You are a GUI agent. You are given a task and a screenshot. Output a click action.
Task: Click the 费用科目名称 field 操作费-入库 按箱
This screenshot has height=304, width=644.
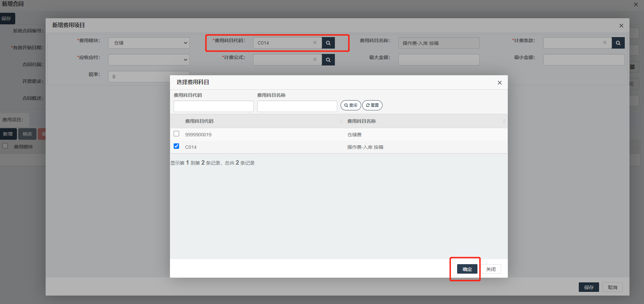coord(439,43)
